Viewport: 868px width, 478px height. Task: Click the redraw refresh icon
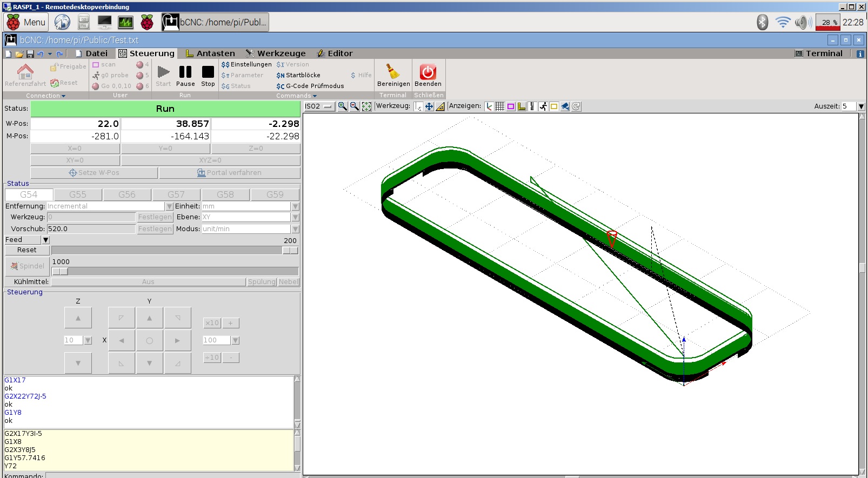[576, 106]
